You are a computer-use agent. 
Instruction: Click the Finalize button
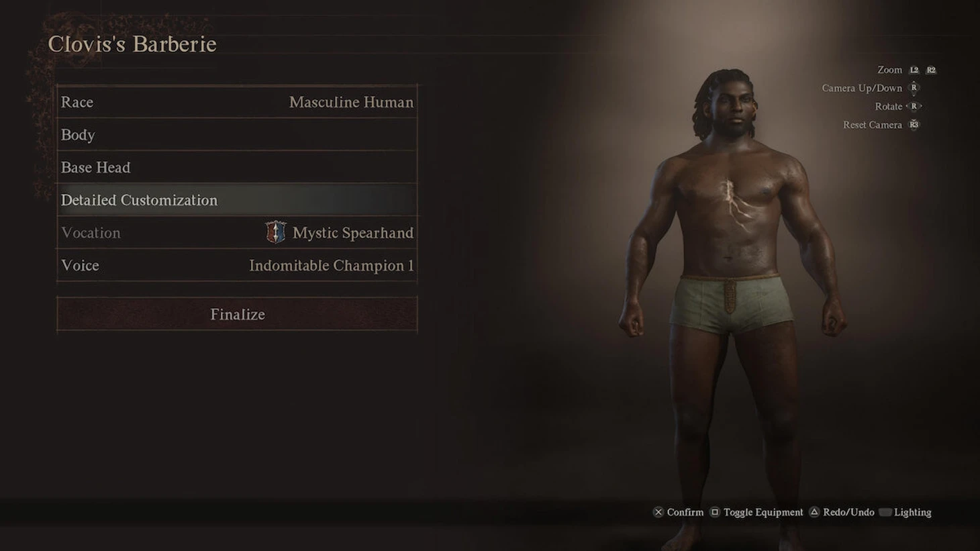click(x=237, y=314)
